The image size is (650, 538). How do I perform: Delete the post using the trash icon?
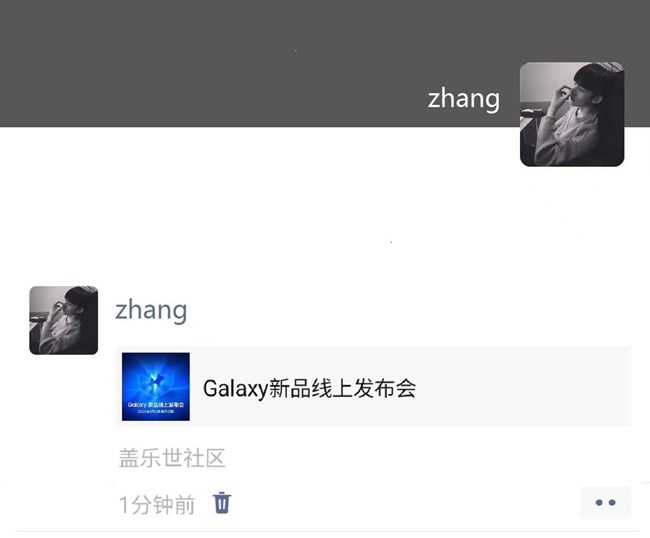(222, 503)
